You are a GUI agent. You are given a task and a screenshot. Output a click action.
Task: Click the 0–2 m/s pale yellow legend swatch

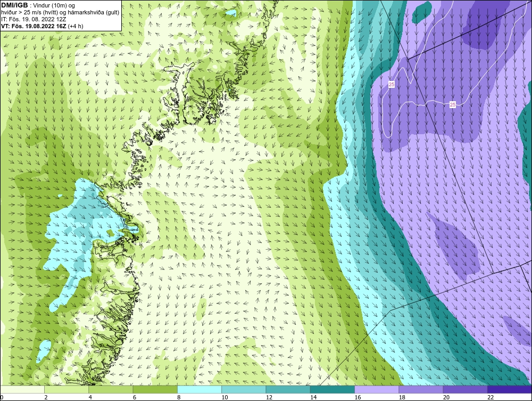[22, 389]
